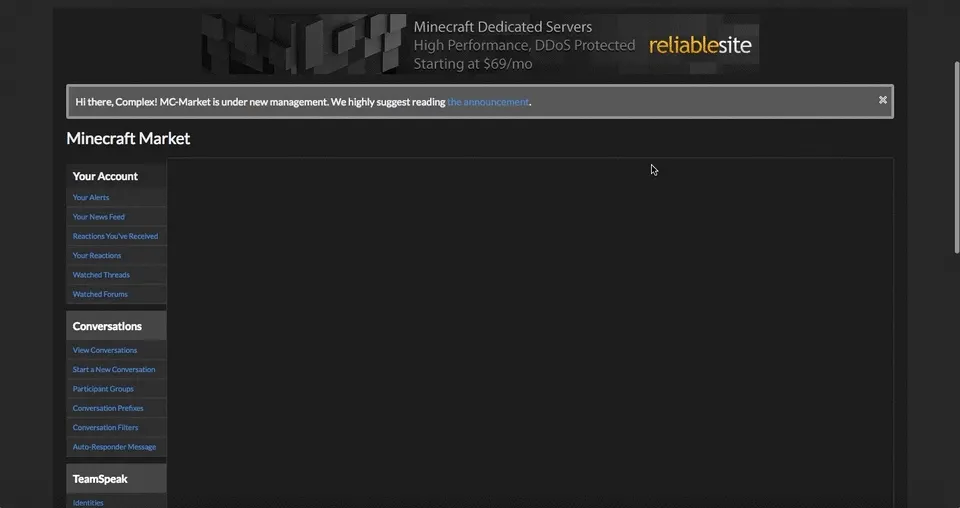Click the Conversations sidebar heading
This screenshot has width=960, height=508.
coord(107,326)
